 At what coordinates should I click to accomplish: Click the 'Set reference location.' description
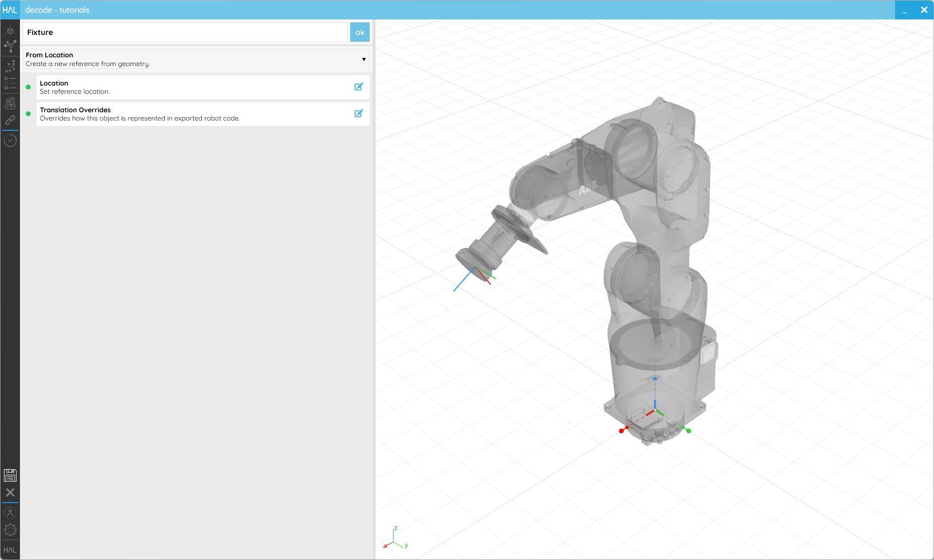coord(74,91)
